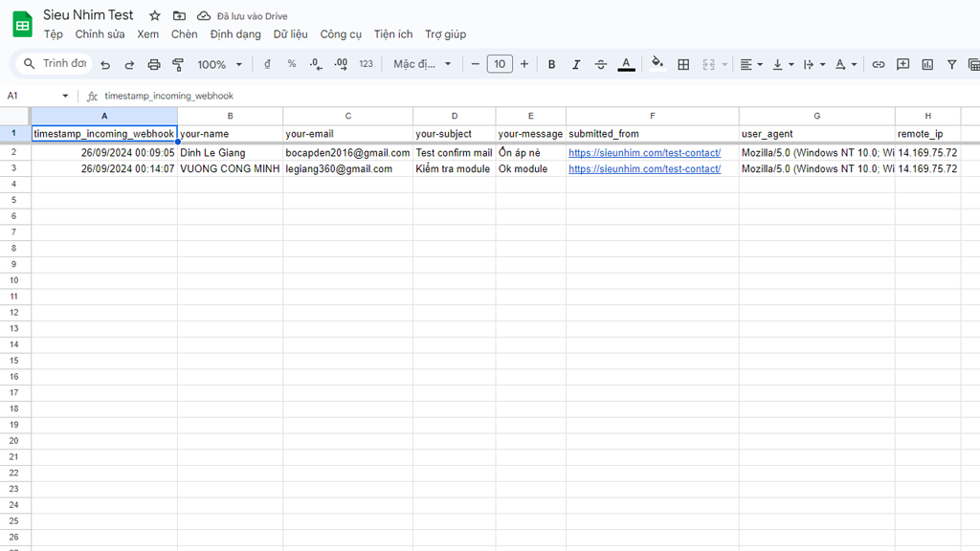Open the font family dropdown
Viewport: 980px width, 551px height.
pos(422,64)
